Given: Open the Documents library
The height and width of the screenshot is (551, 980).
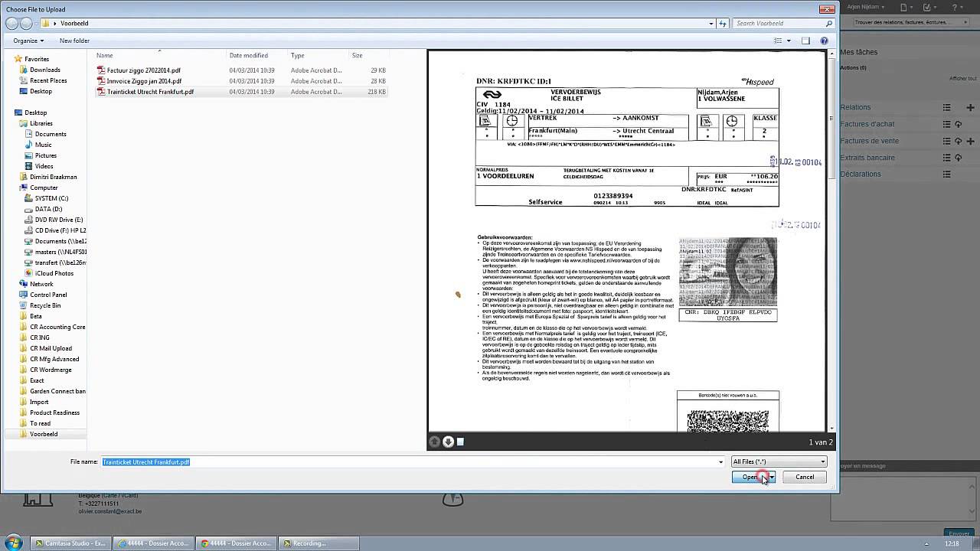Looking at the screenshot, I should [51, 134].
